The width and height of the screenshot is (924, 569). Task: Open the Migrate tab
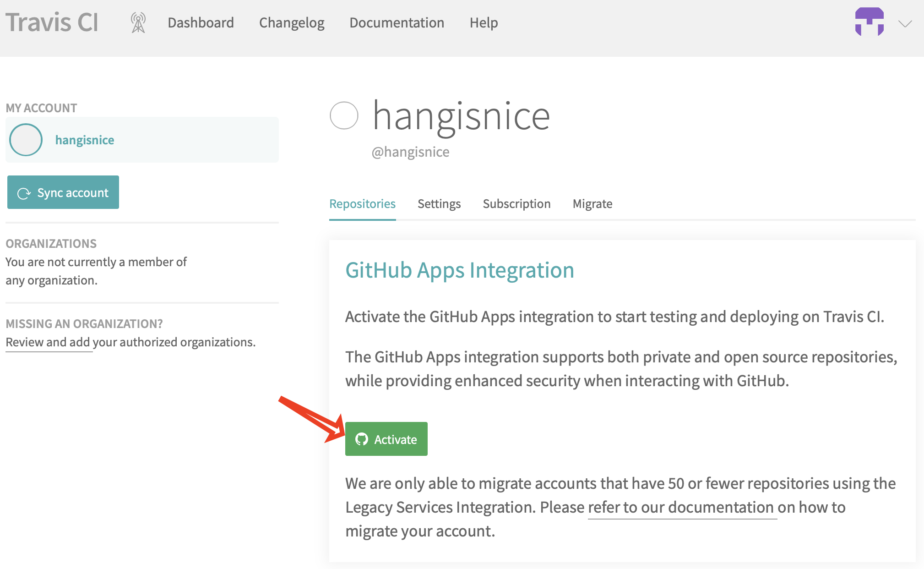tap(592, 204)
